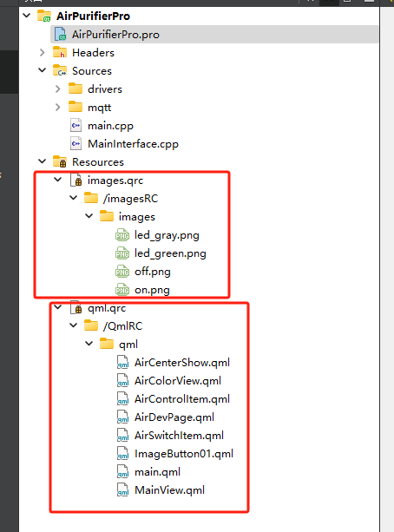Select the AirPurifierPro.pro file name
Screen dimensions: 394x532
(x=115, y=35)
